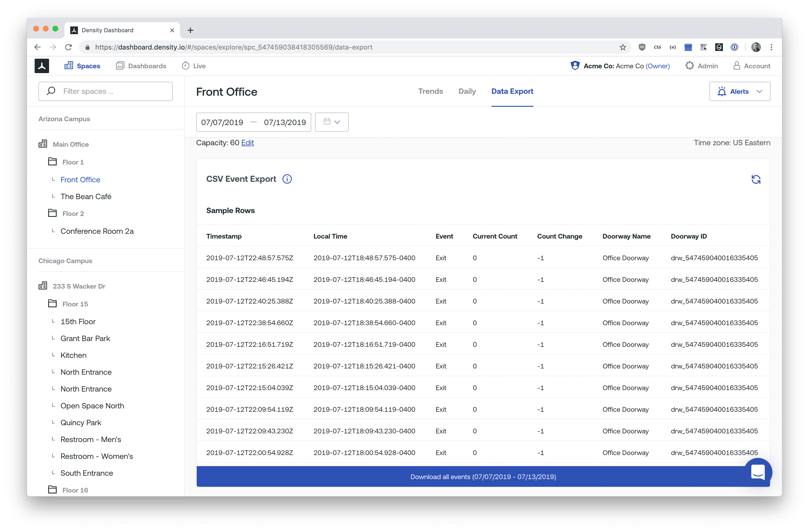The image size is (809, 532).
Task: Open the Chrome profile avatar
Action: coord(756,47)
